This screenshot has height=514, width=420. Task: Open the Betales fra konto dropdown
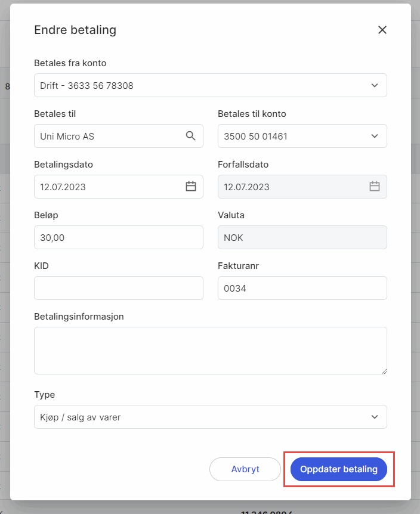pyautogui.click(x=210, y=85)
